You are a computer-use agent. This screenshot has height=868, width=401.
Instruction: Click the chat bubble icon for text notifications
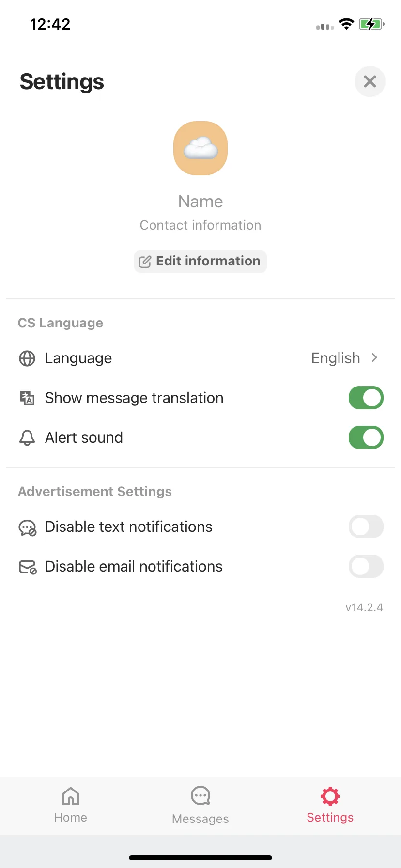click(28, 527)
